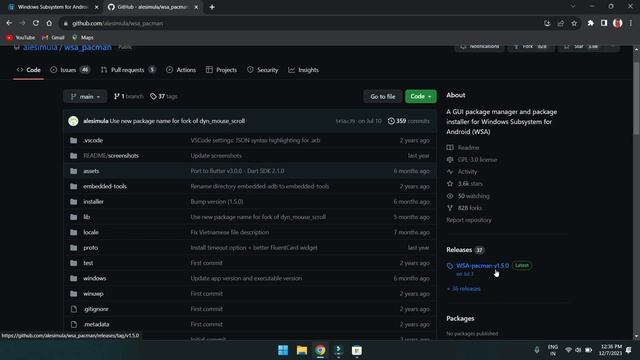Open the README/screenshots folder

(x=111, y=156)
